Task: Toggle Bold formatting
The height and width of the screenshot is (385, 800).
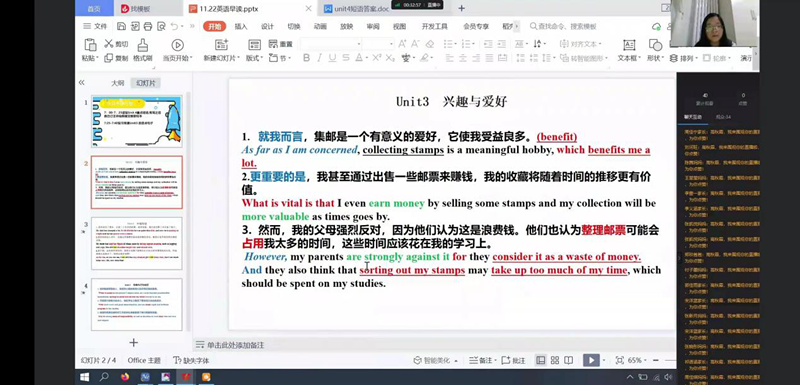Action: (306, 58)
